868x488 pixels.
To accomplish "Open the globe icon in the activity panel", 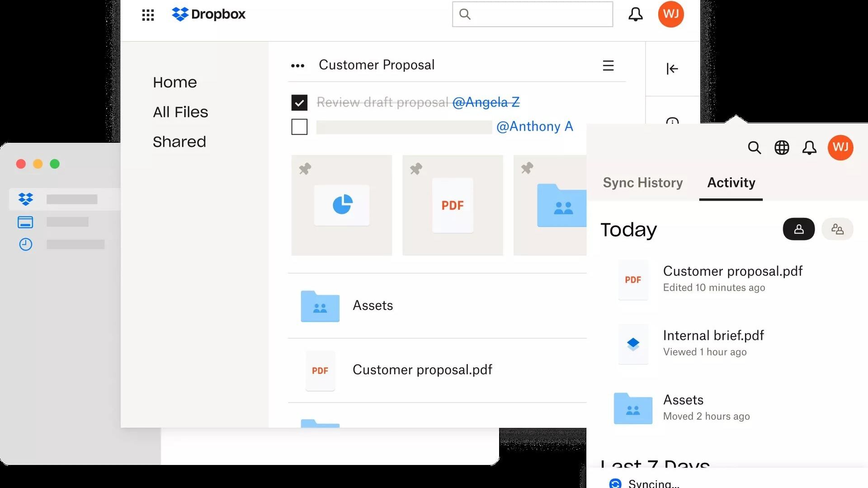I will point(782,148).
